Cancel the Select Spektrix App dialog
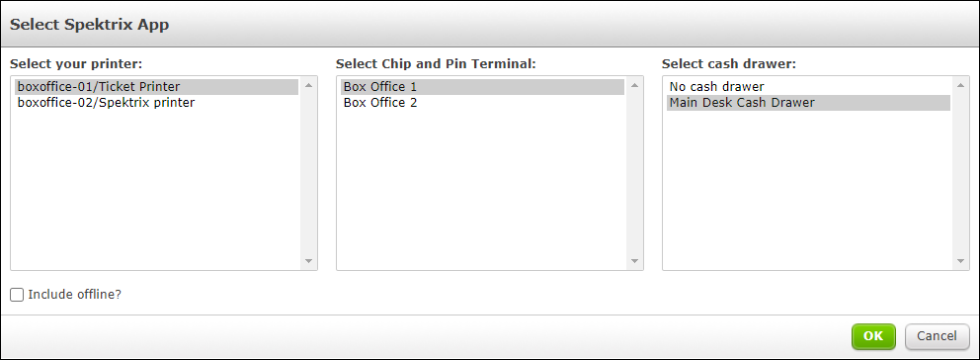Viewport: 980px width, 360px height. 937,336
